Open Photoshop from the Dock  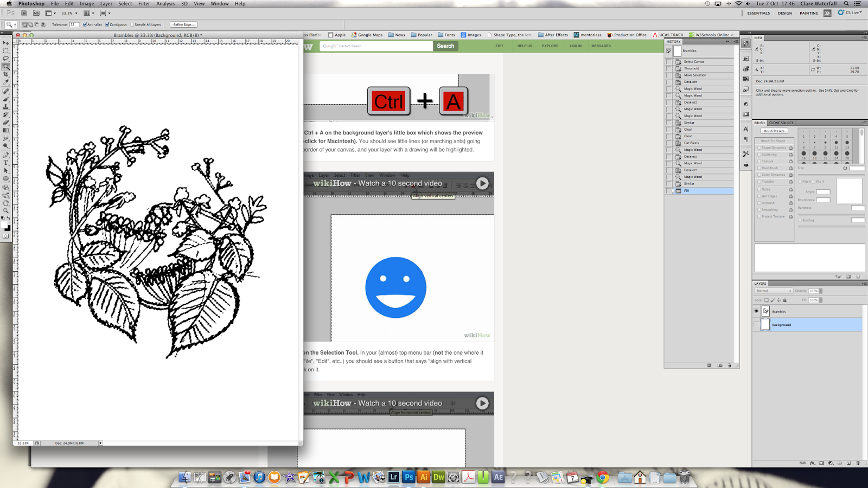409,477
